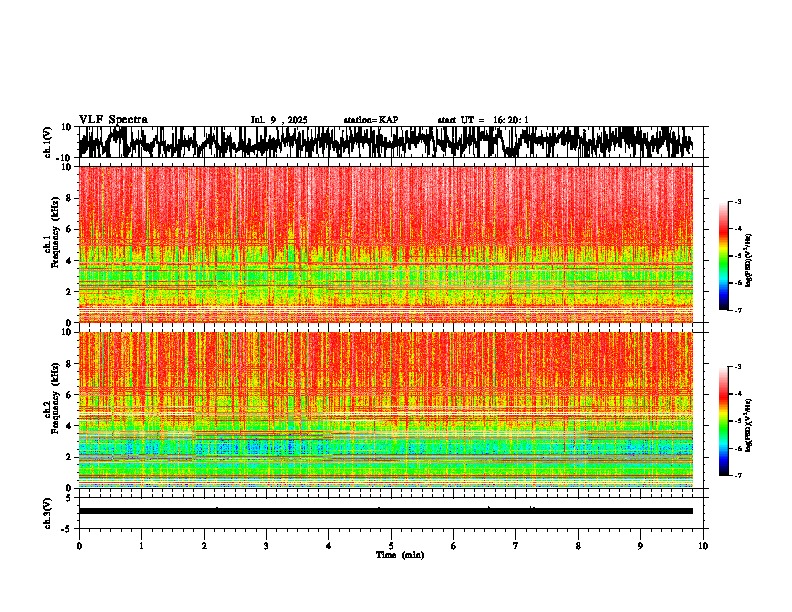This screenshot has width=792, height=612.
Task: Click time axis tick label "9"
Action: coord(640,546)
